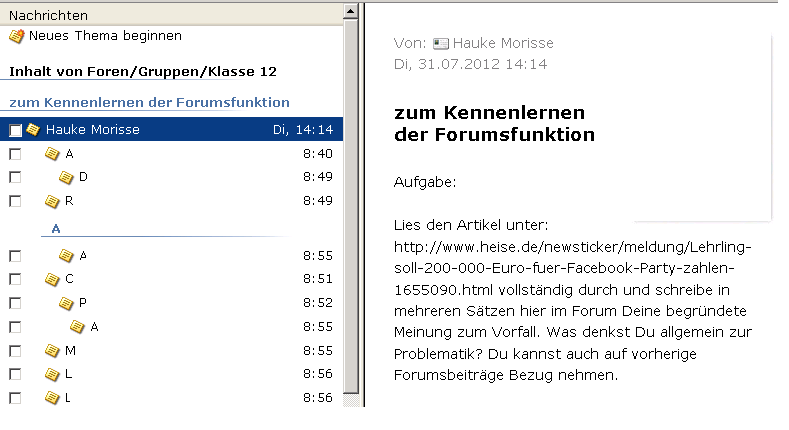Click the reply icon of post D

click(67, 178)
